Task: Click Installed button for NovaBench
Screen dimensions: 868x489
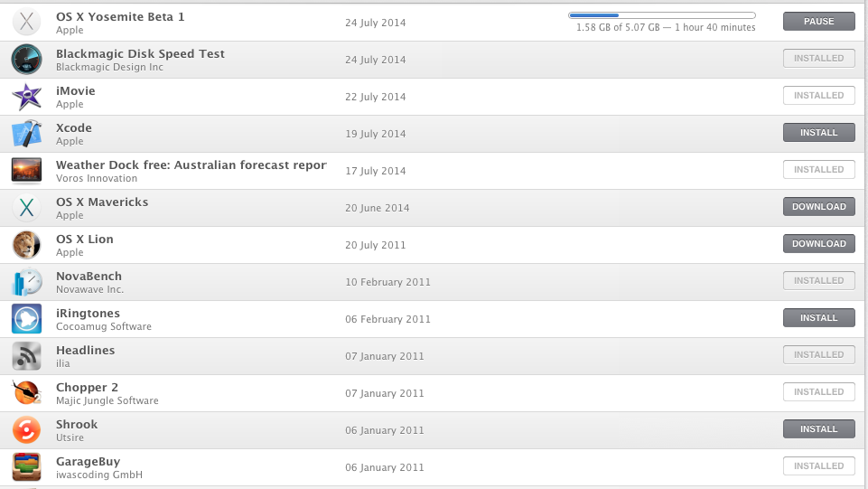Action: 818,281
